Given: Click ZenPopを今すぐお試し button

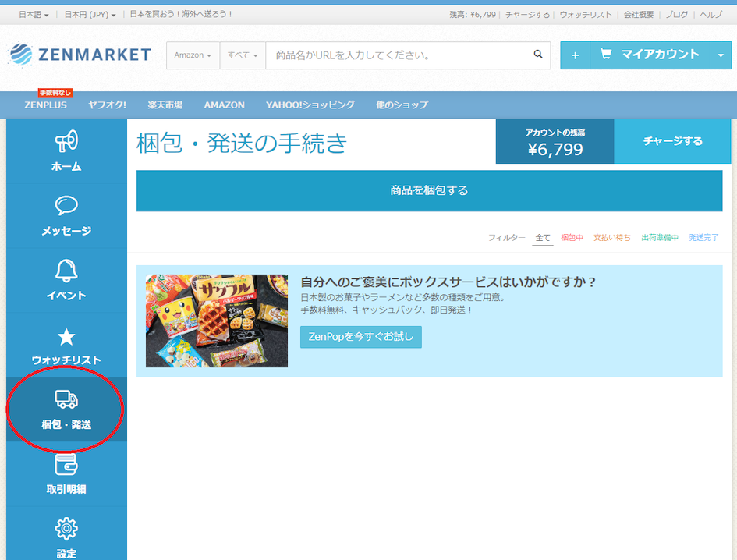Looking at the screenshot, I should click(361, 337).
